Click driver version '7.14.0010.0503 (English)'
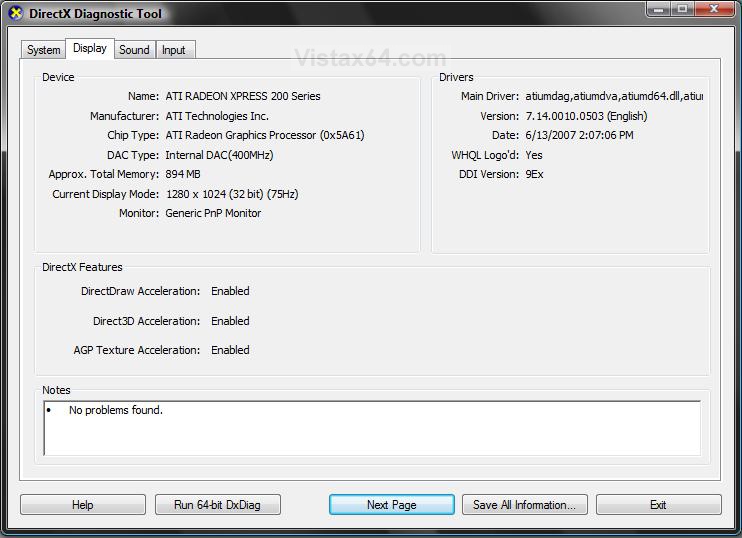The image size is (742, 538). coord(586,116)
